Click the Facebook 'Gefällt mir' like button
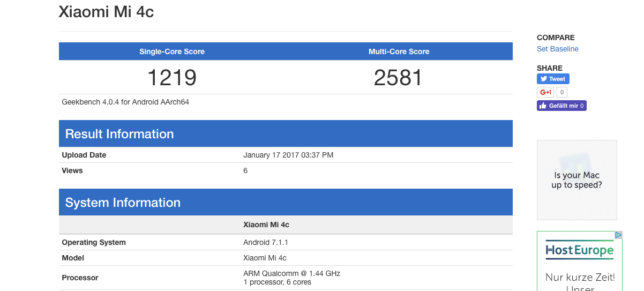Screen dimensions: 644x291 [561, 106]
